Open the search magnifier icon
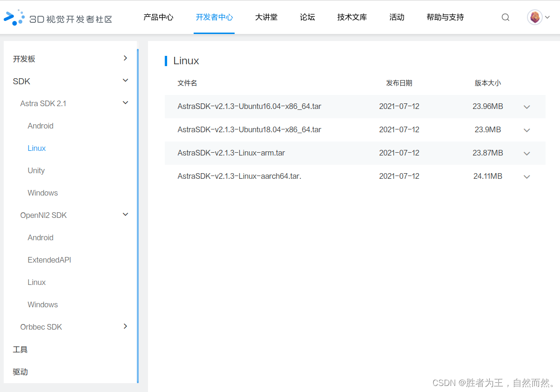The height and width of the screenshot is (392, 560). pyautogui.click(x=506, y=18)
